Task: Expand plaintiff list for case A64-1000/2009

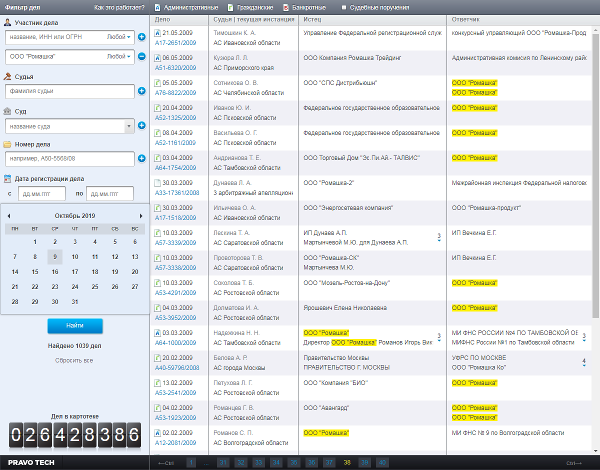Action: 439,337
